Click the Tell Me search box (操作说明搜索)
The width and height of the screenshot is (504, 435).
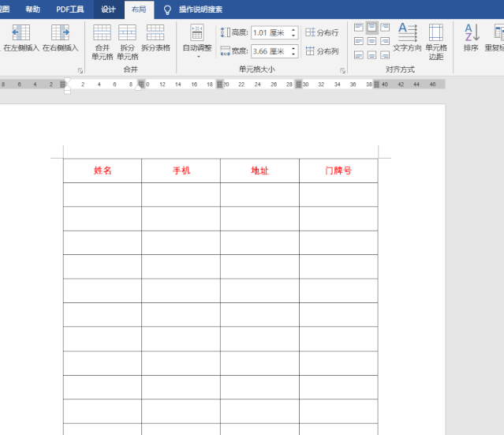coord(200,9)
